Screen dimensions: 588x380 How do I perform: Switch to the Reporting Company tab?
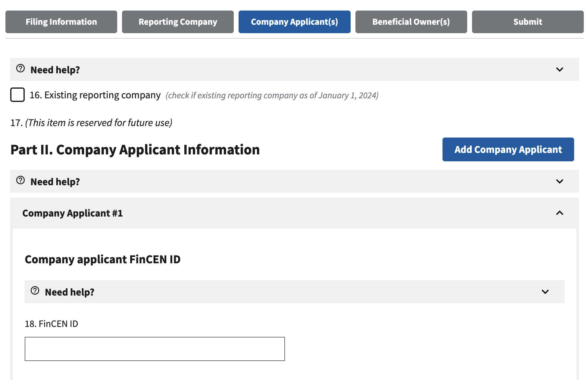tap(178, 22)
